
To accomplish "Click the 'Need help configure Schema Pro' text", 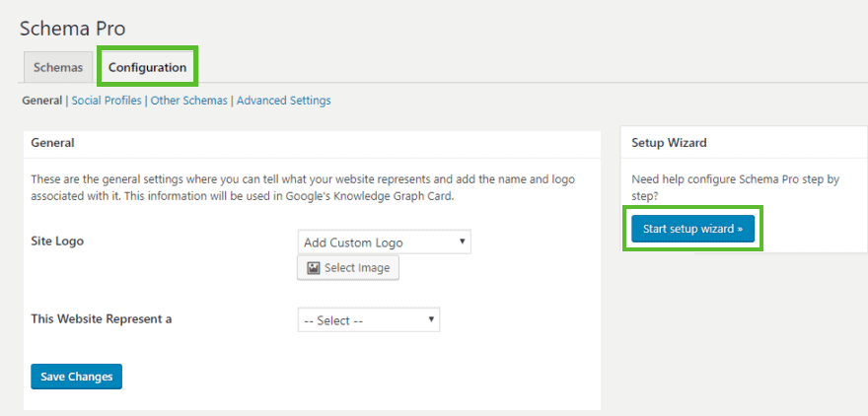I will tap(736, 187).
